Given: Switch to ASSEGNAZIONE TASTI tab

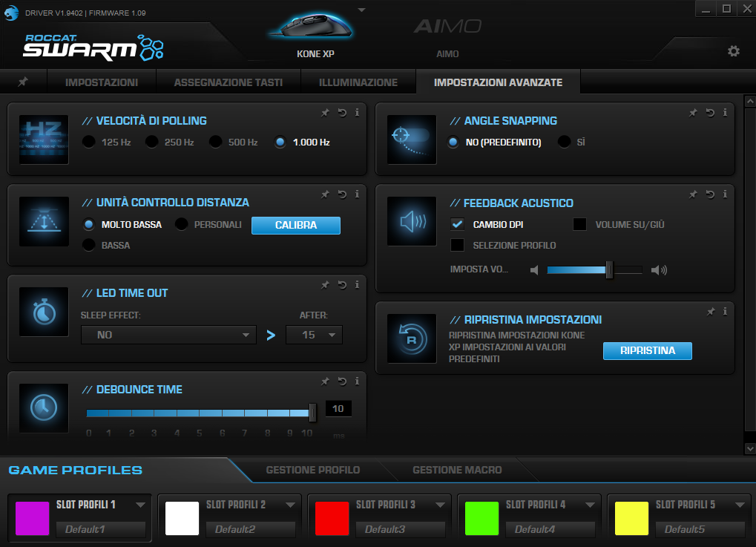Looking at the screenshot, I should point(229,82).
